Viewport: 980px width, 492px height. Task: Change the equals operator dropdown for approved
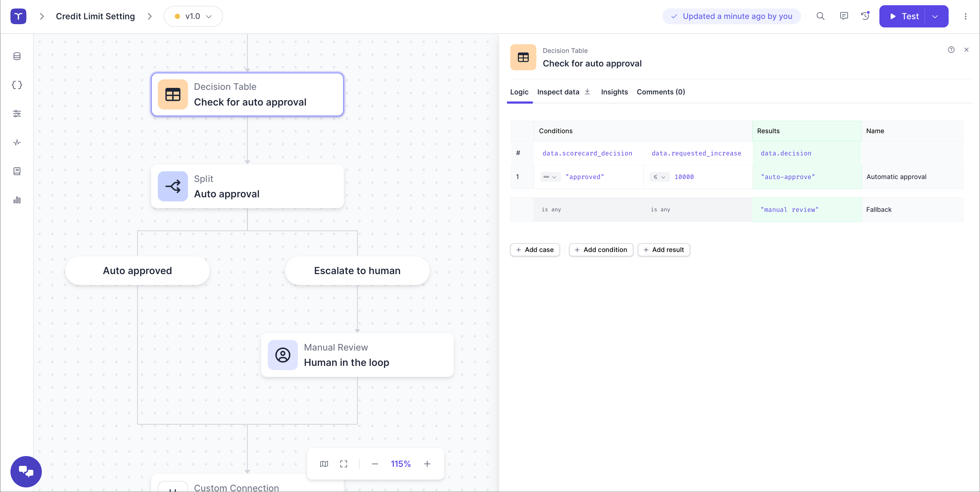coord(550,177)
